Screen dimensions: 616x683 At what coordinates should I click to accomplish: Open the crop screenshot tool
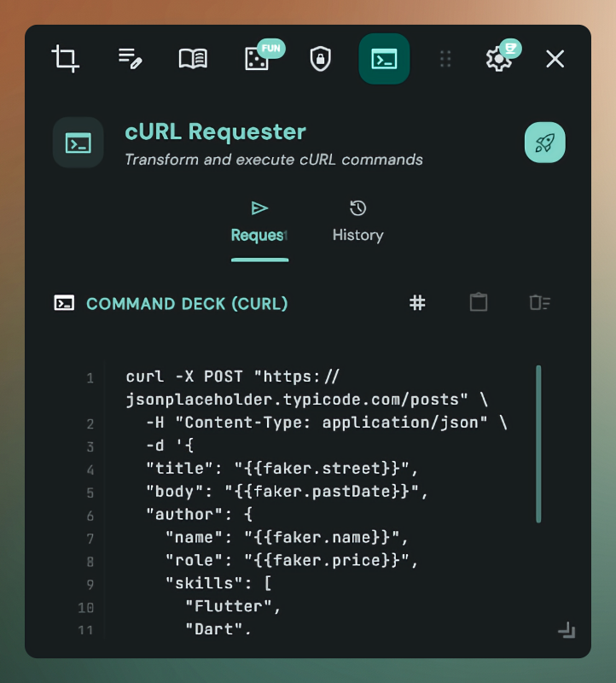(x=66, y=59)
